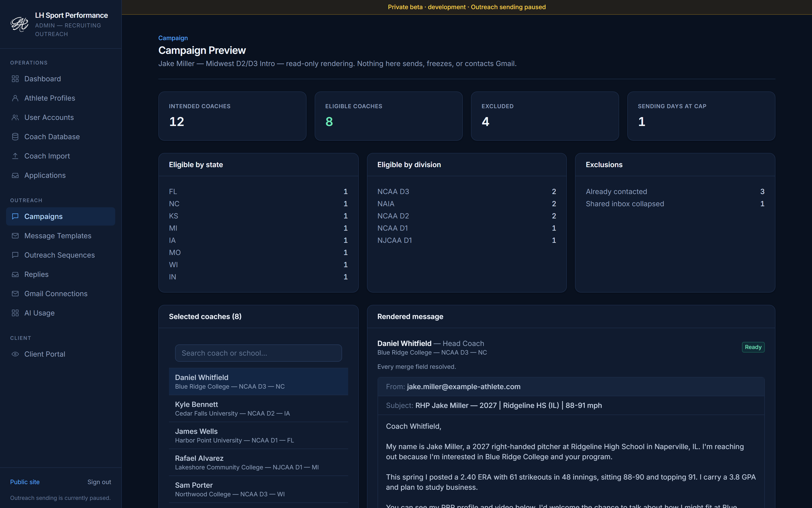Click the Sending Days at Cap card

701,116
